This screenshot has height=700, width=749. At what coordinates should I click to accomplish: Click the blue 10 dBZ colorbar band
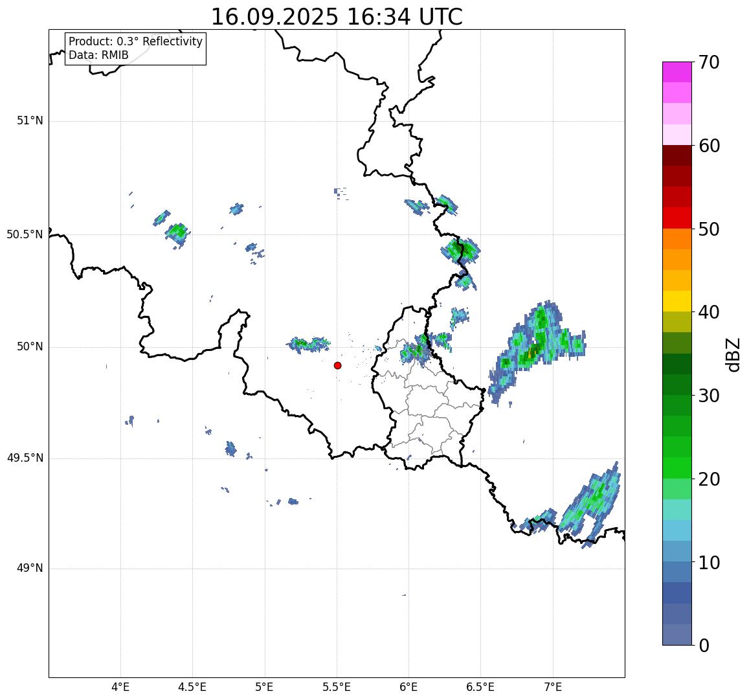(677, 551)
